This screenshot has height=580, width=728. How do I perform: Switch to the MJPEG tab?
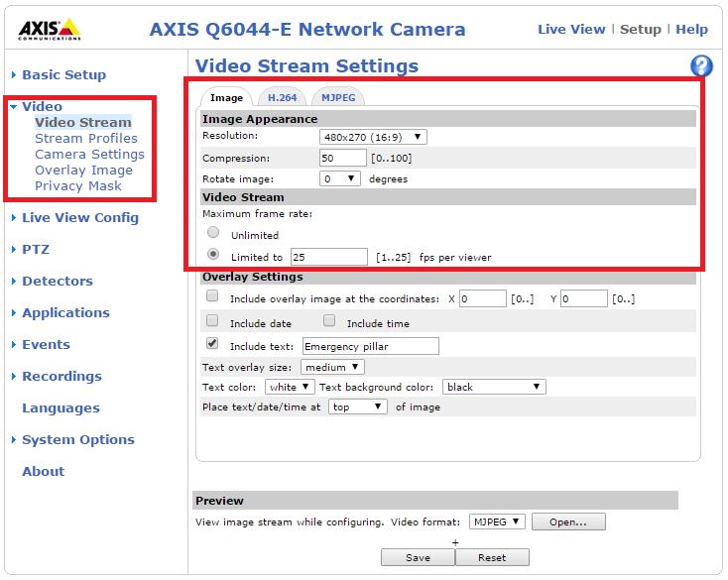[337, 98]
